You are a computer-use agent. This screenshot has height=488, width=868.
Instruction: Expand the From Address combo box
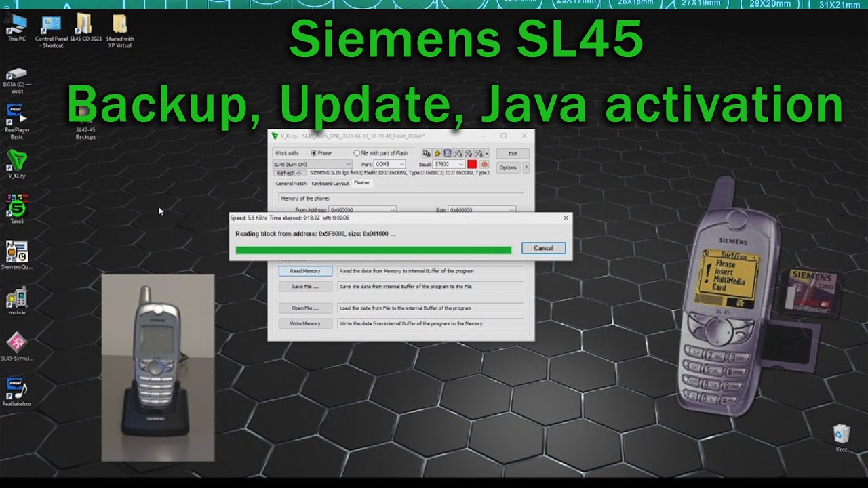[362, 210]
